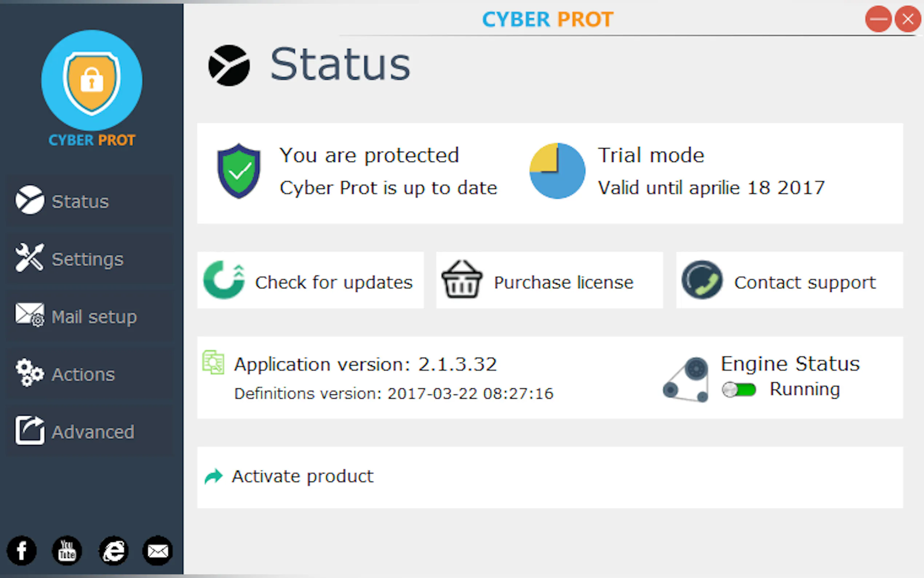The height and width of the screenshot is (578, 924).
Task: Click the YouTube icon in sidebar footer
Action: (67, 550)
